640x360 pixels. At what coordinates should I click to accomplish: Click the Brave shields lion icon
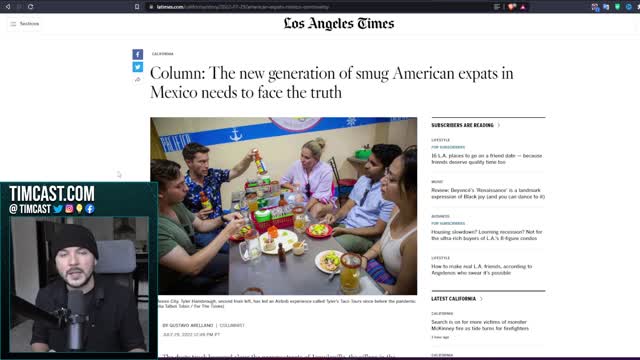tap(511, 7)
